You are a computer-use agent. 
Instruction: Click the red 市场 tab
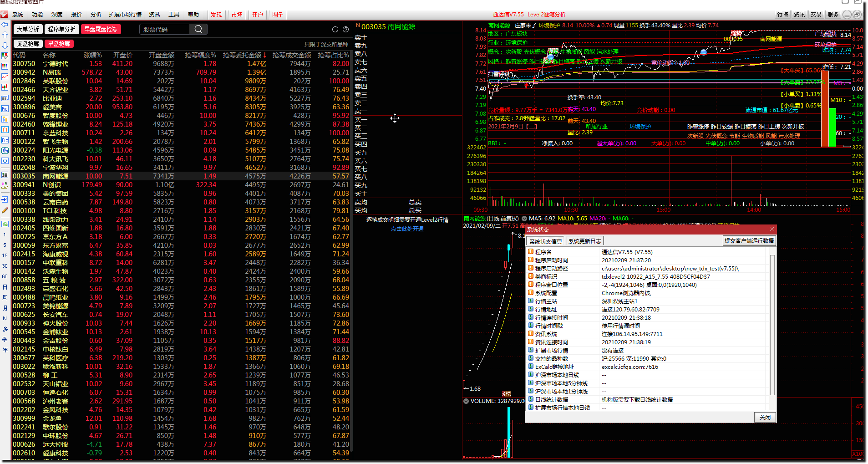click(237, 15)
